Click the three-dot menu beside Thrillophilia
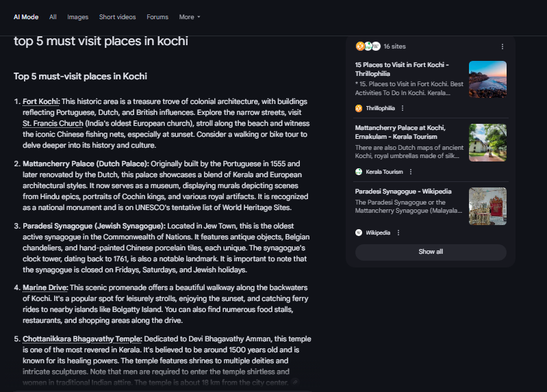 click(403, 108)
